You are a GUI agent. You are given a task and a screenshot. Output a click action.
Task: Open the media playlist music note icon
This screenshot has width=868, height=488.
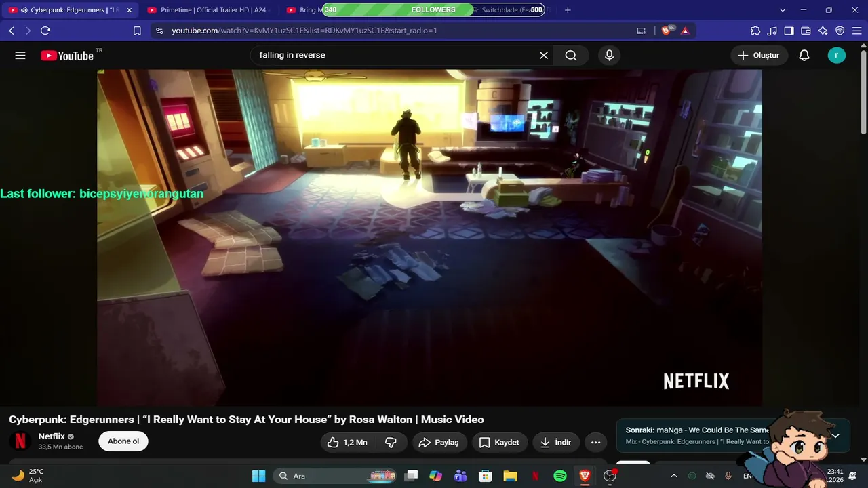tap(772, 30)
